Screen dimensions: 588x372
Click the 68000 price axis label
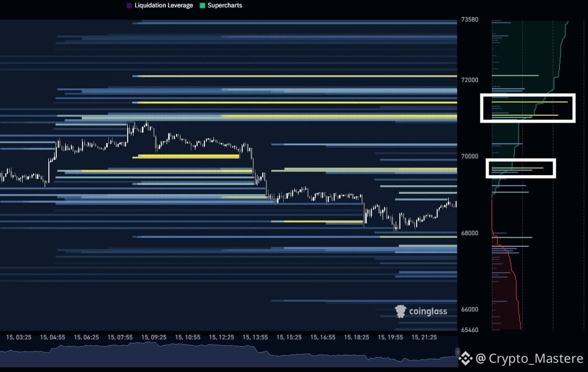[469, 233]
